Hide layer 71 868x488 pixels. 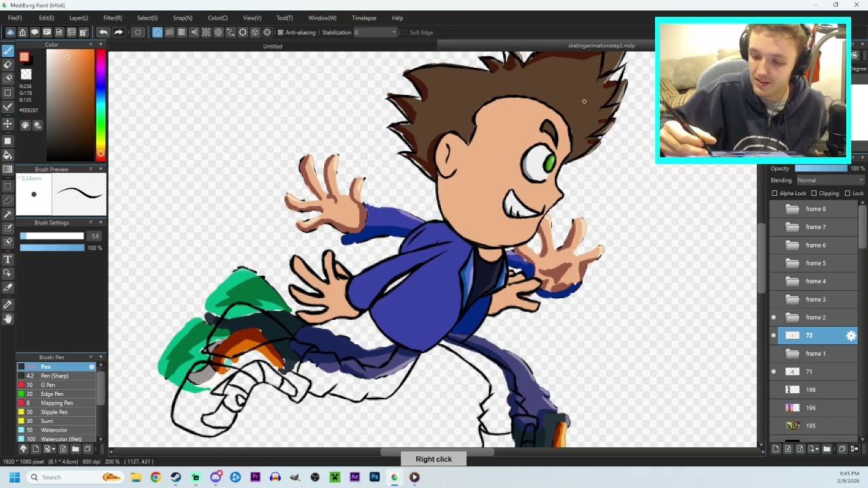click(x=774, y=371)
